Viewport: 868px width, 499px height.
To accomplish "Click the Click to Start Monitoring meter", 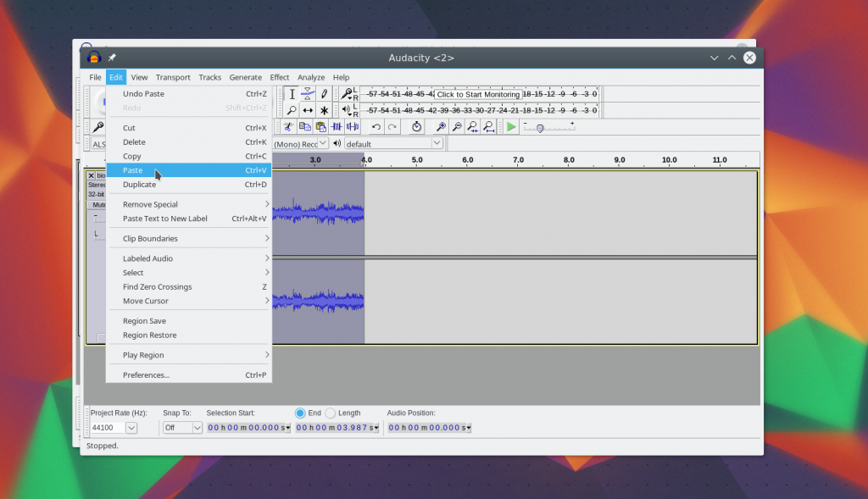I will [x=478, y=94].
